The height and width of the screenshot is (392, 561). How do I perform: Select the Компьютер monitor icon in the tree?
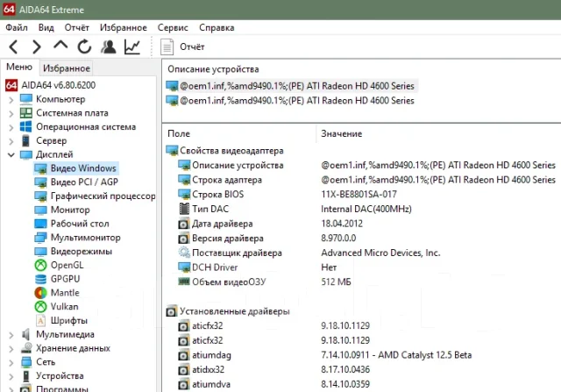26,99
